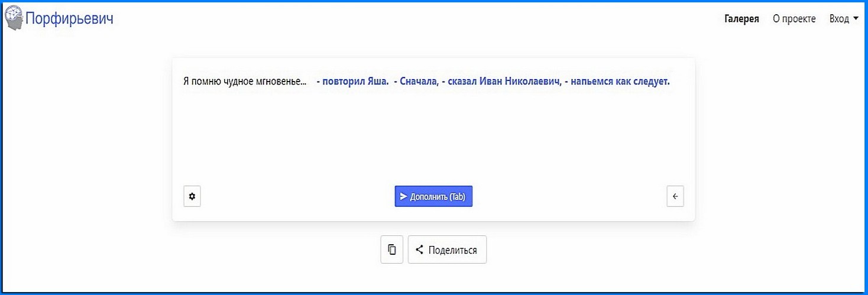Open the Галерея menu item

pos(741,19)
